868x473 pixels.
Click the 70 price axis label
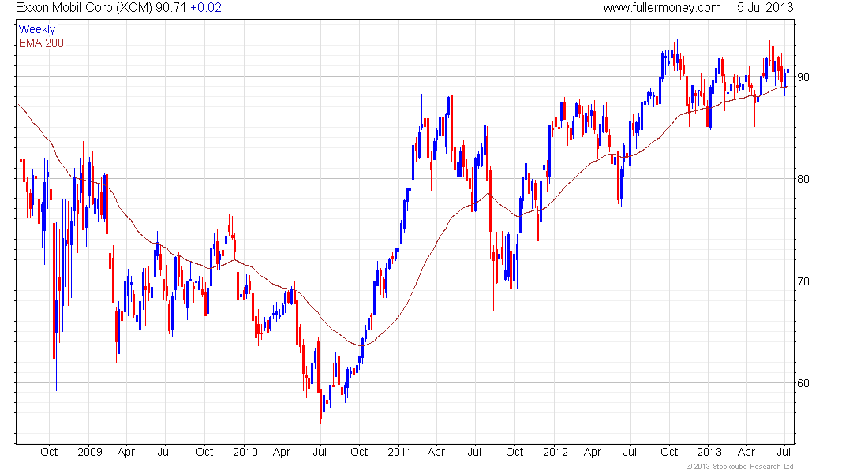(803, 281)
